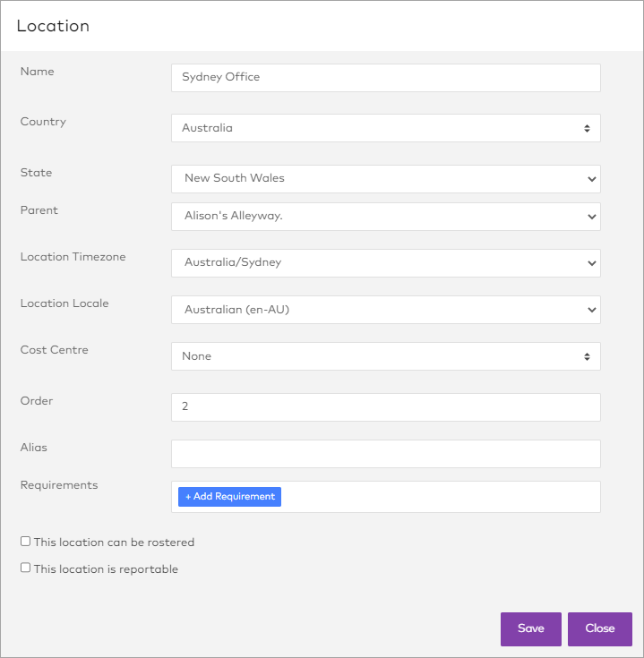644x658 pixels.
Task: Focus the empty Alias input field
Action: 385,453
